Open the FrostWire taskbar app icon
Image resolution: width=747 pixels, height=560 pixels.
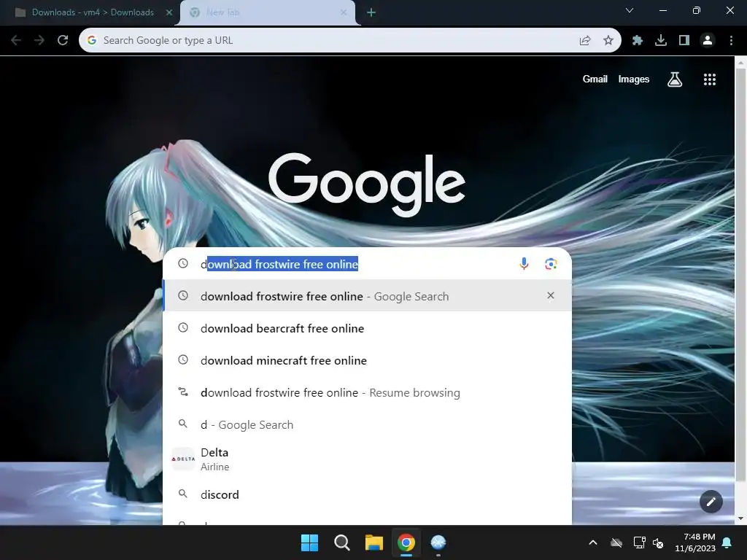click(x=438, y=542)
